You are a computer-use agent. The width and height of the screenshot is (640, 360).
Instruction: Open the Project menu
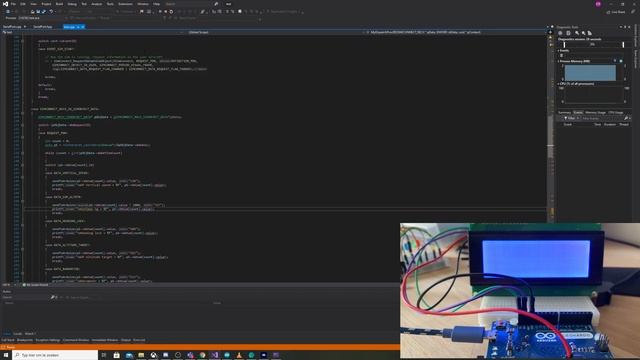(x=46, y=4)
